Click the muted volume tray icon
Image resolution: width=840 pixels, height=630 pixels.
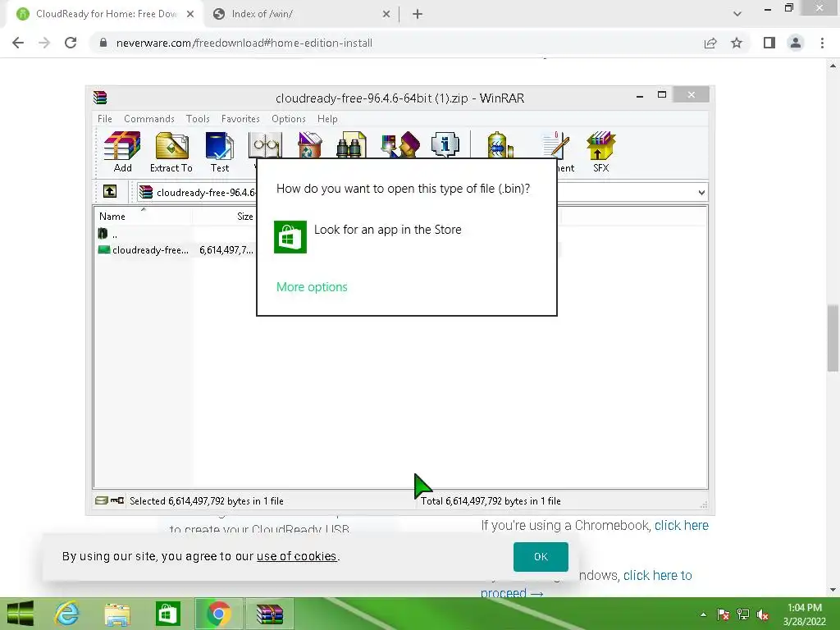coord(762,614)
